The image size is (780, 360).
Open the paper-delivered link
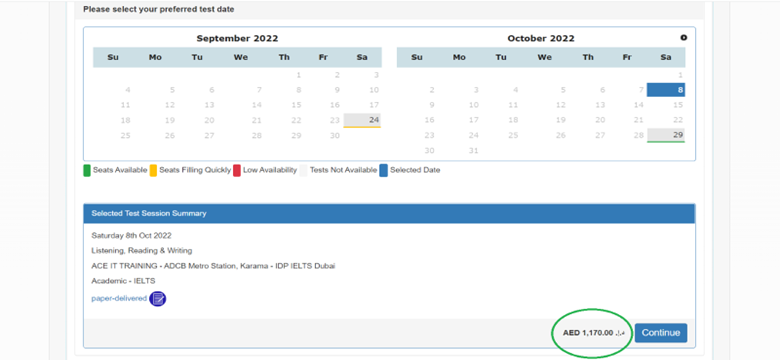click(x=119, y=298)
